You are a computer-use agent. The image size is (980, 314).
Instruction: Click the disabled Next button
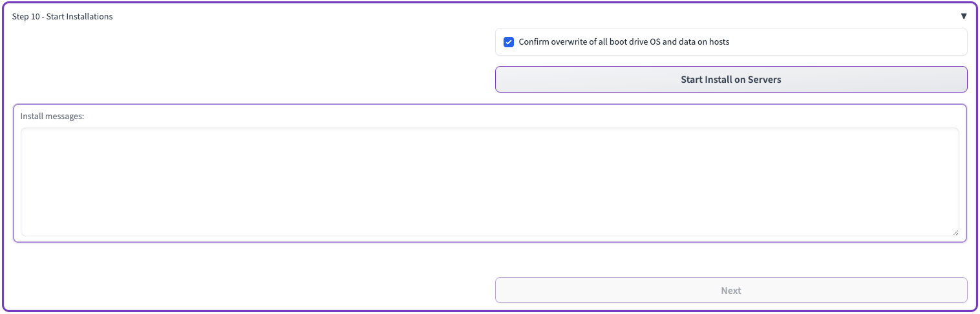tap(731, 290)
